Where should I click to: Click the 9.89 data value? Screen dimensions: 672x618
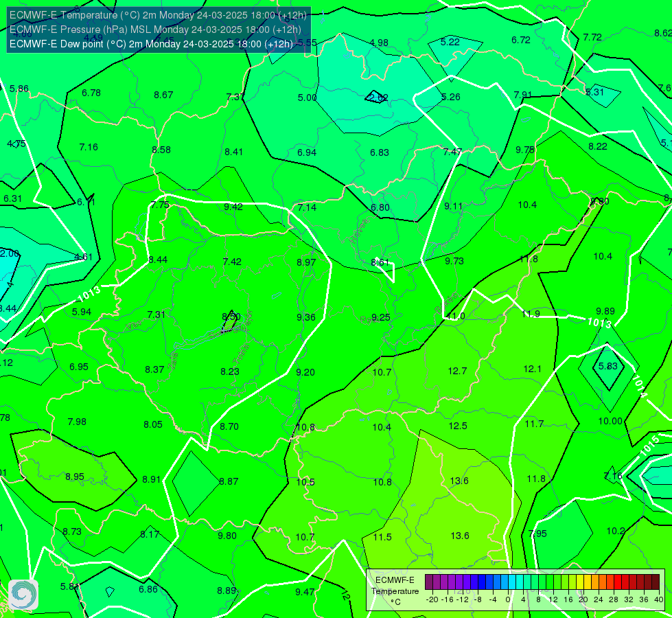tap(605, 311)
